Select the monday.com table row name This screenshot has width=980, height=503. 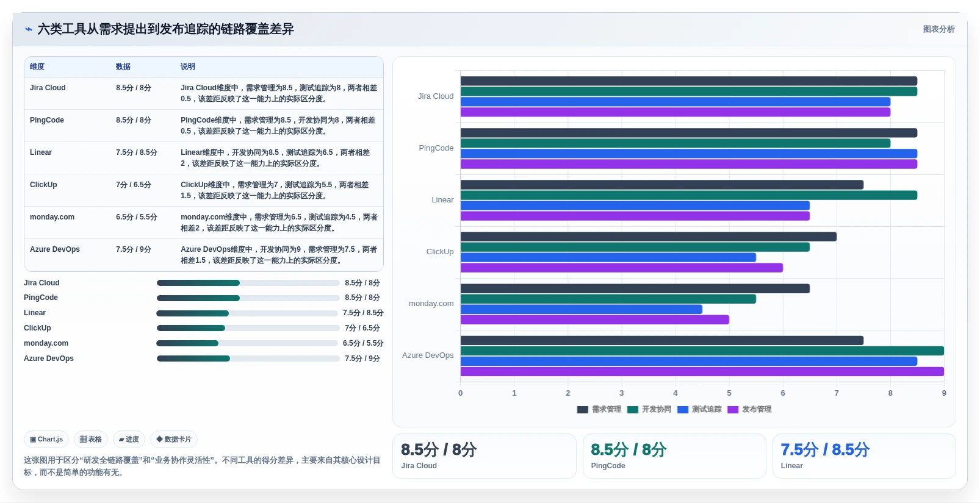[x=52, y=217]
